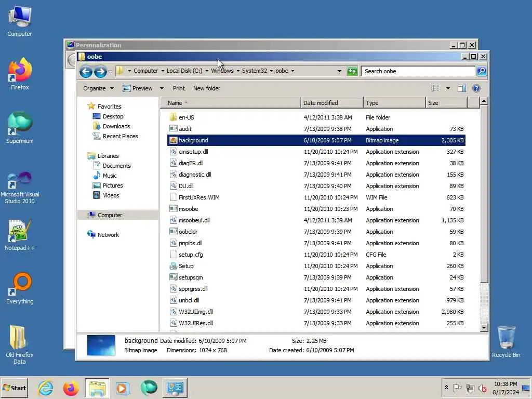Click the search magnifier icon in oobe window
The width and height of the screenshot is (532, 399).
click(x=482, y=71)
